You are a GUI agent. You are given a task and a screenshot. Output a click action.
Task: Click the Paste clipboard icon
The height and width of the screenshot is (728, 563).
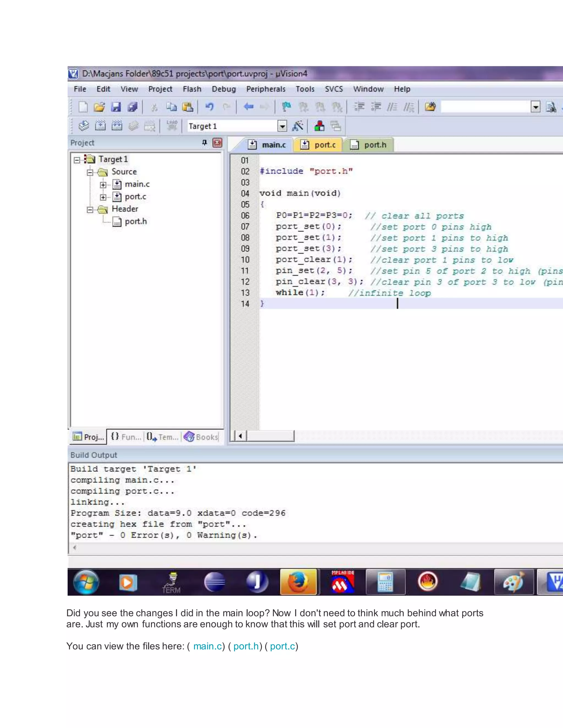tap(188, 107)
